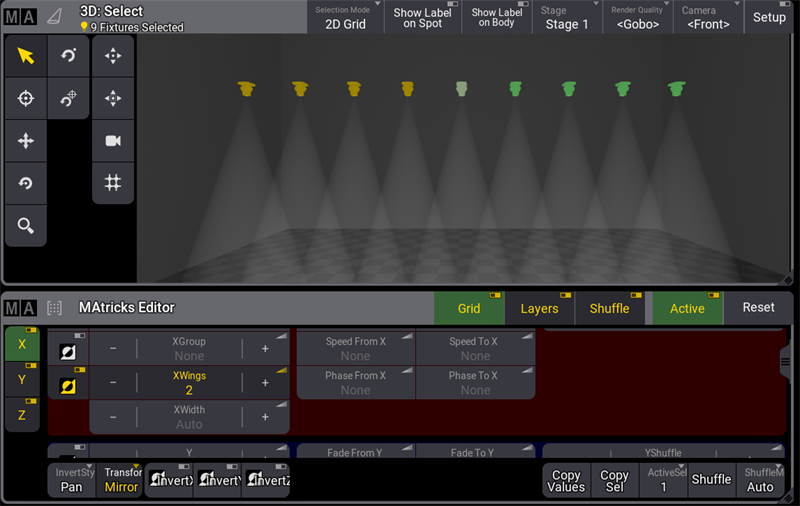The height and width of the screenshot is (506, 800).
Task: Open the Selection Mode dropdown
Action: point(345,18)
